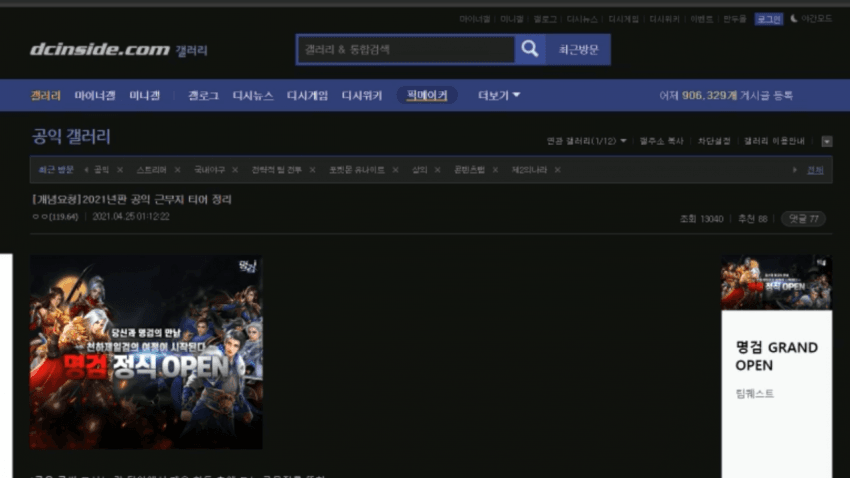
Task: Remove 스트리머 from recent visits
Action: click(177, 170)
